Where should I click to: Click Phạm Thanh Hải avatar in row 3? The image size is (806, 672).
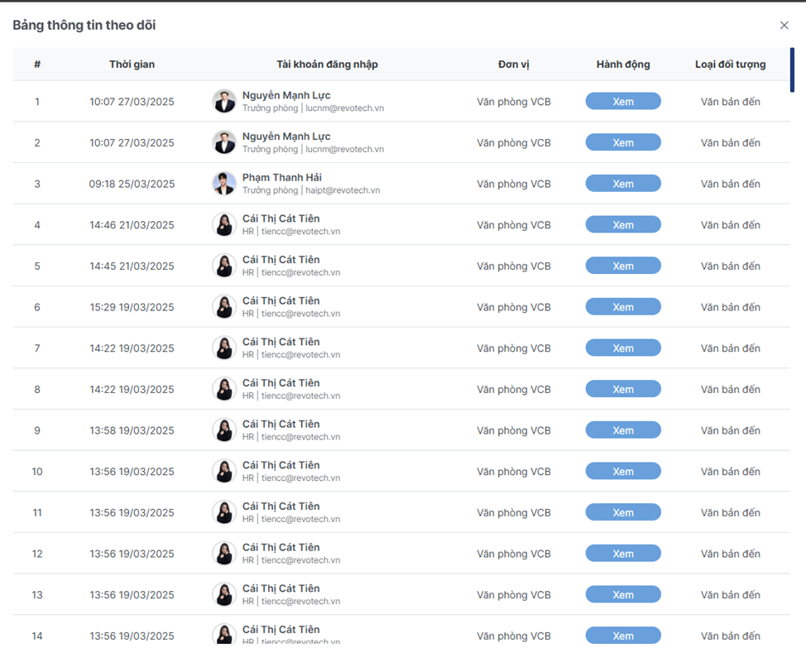click(224, 184)
